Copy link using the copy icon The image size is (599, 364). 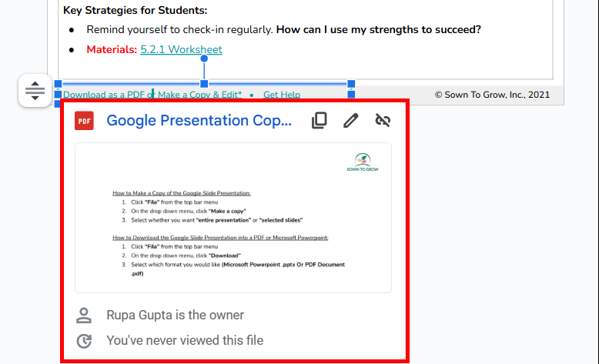point(320,121)
